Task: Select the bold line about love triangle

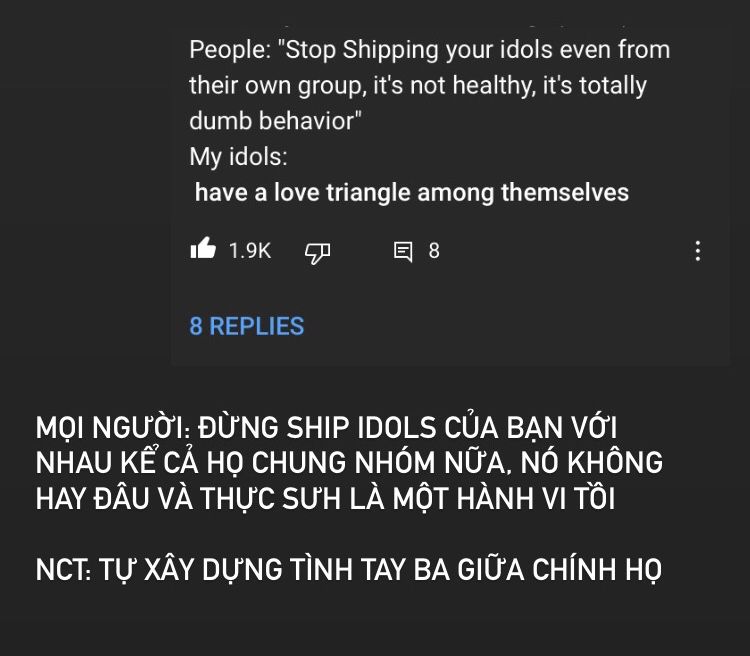Action: coord(412,192)
